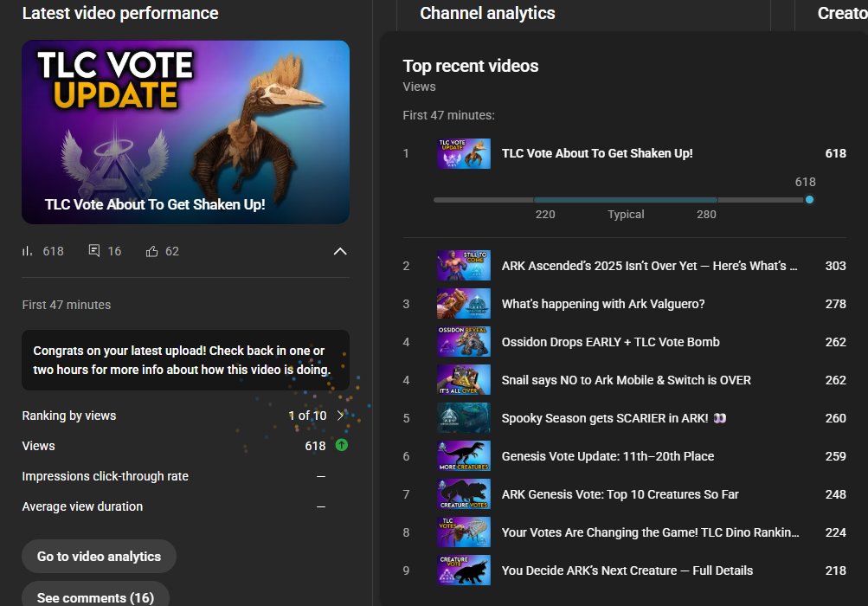Open Snail says NO to Ark Mobile video
Image resolution: width=868 pixels, height=606 pixels.
626,380
